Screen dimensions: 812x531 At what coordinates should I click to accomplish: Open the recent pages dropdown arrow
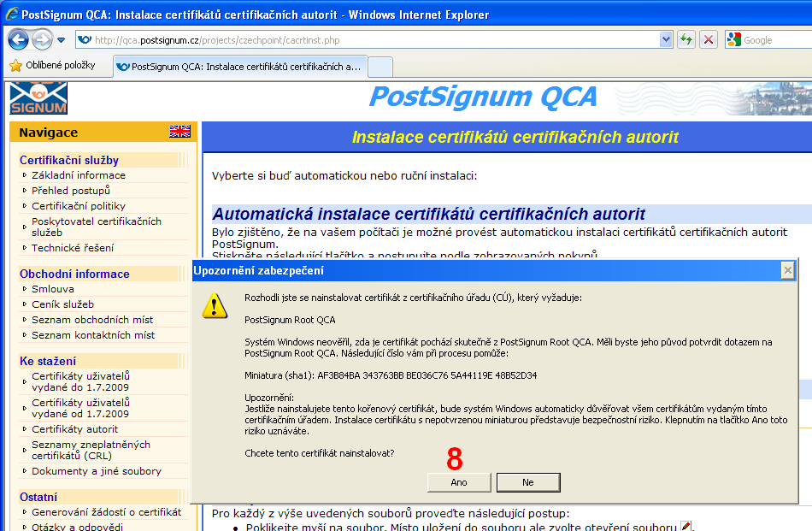(61, 40)
